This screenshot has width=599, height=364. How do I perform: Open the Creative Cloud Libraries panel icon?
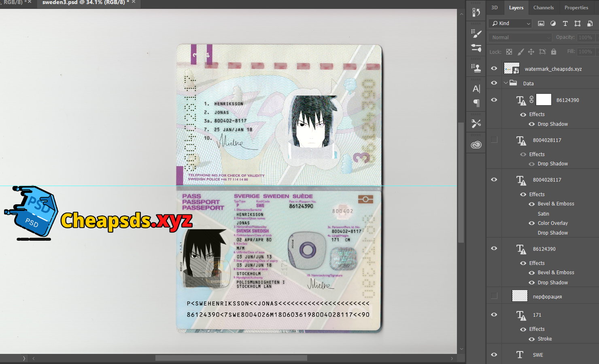click(x=476, y=144)
